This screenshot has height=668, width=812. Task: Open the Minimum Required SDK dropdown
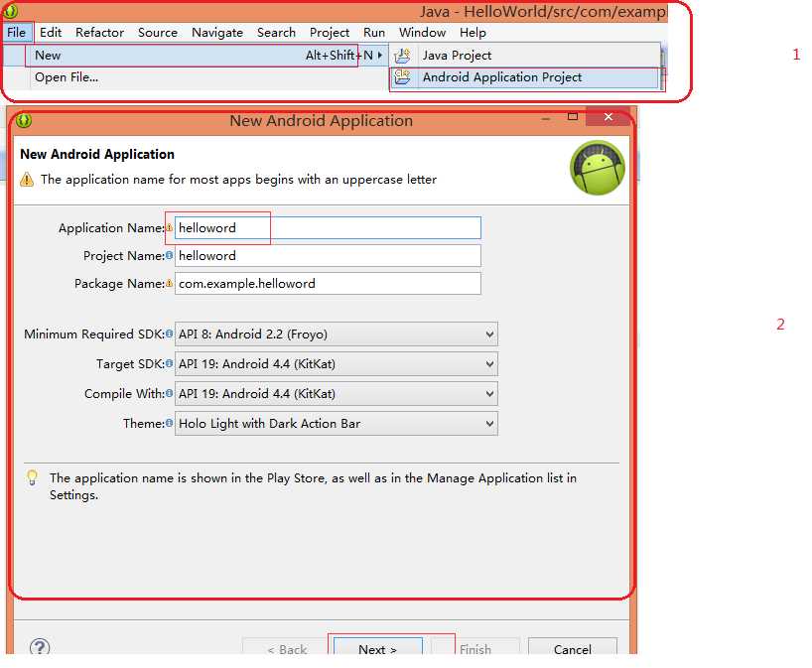337,334
